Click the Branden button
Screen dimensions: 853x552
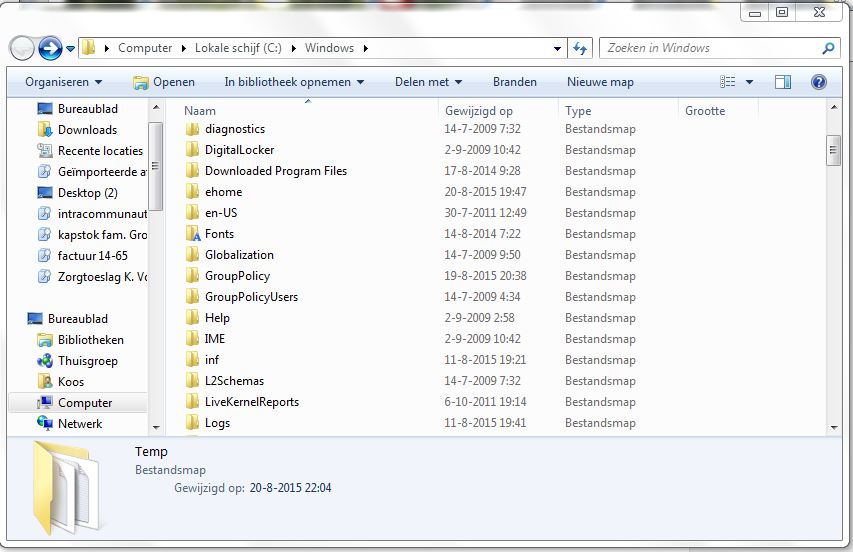(515, 82)
